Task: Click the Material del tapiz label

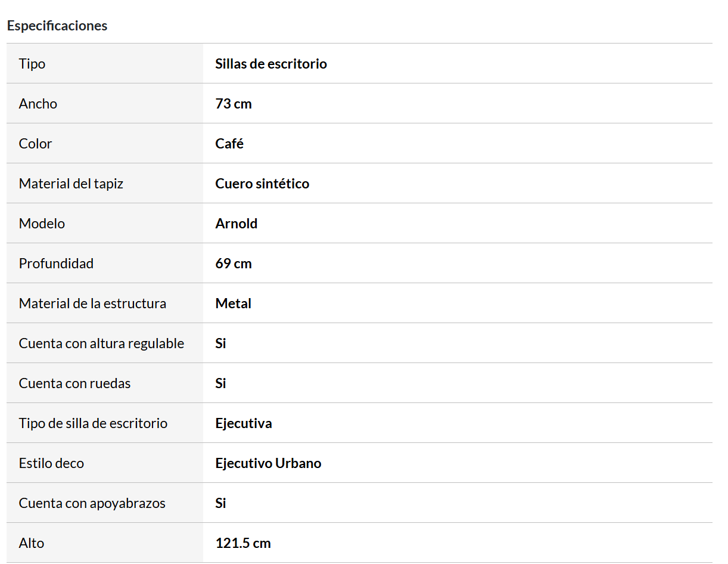Action: (x=71, y=184)
